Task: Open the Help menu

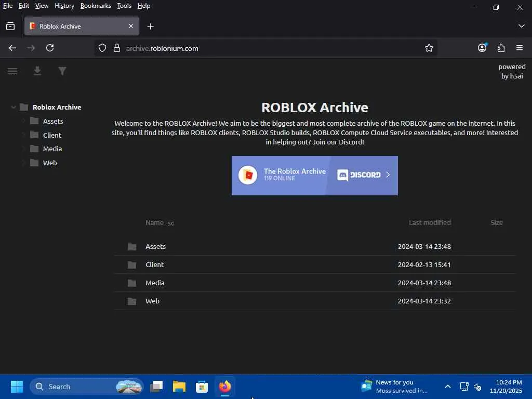Action: [144, 6]
